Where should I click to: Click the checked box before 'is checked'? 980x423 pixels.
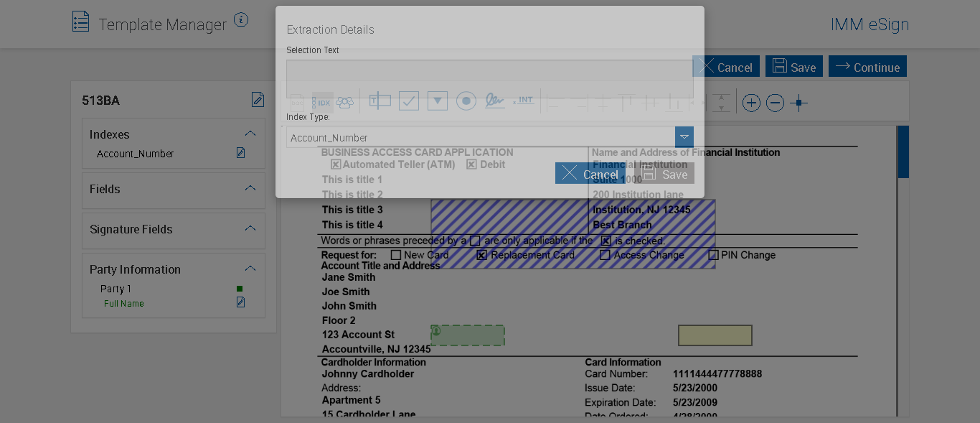click(x=606, y=241)
